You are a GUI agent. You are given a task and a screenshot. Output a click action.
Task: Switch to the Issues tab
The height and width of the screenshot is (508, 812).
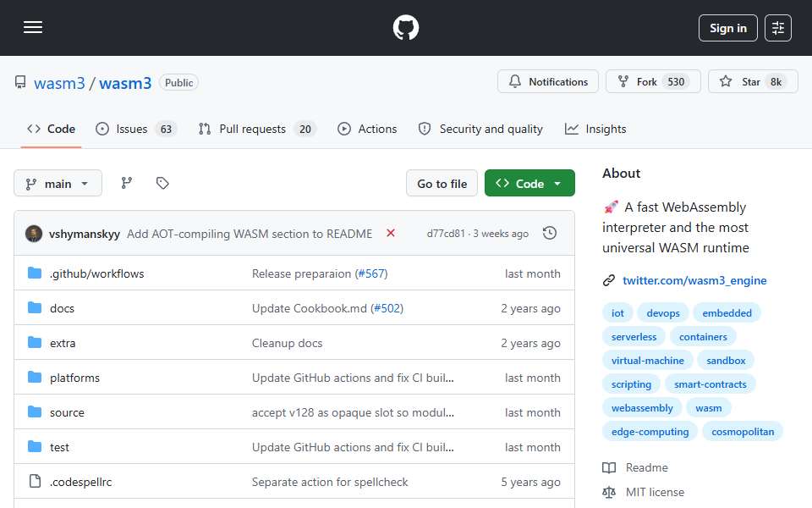click(136, 129)
